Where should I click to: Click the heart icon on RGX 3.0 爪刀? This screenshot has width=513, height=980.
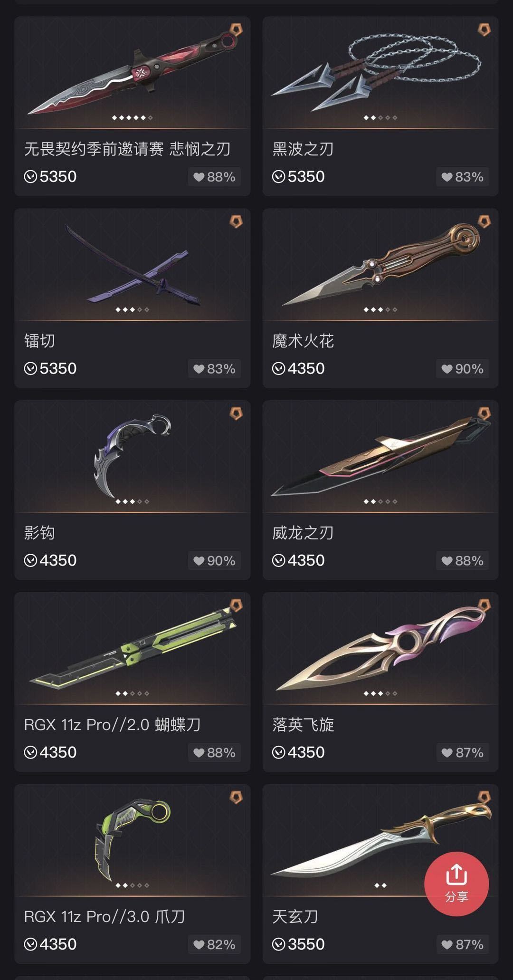199,945
